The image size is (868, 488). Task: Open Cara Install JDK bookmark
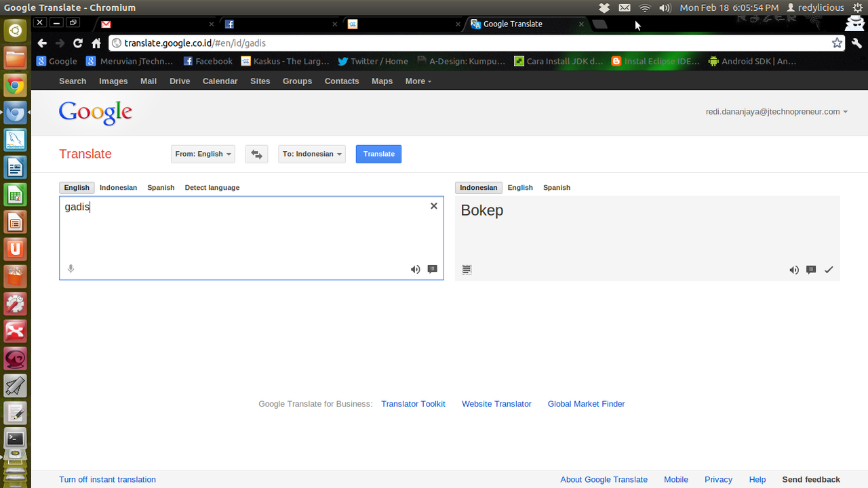(559, 61)
